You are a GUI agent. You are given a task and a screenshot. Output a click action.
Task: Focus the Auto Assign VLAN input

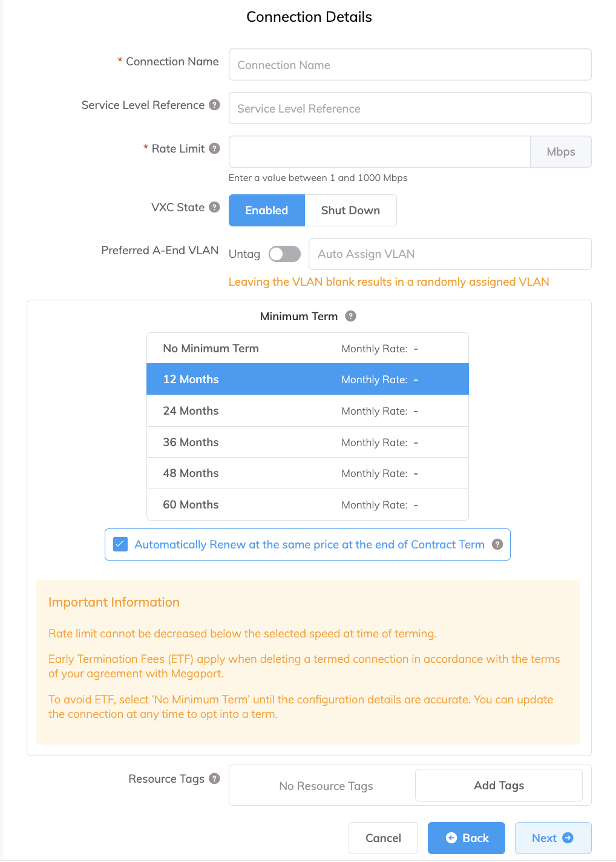tap(450, 254)
